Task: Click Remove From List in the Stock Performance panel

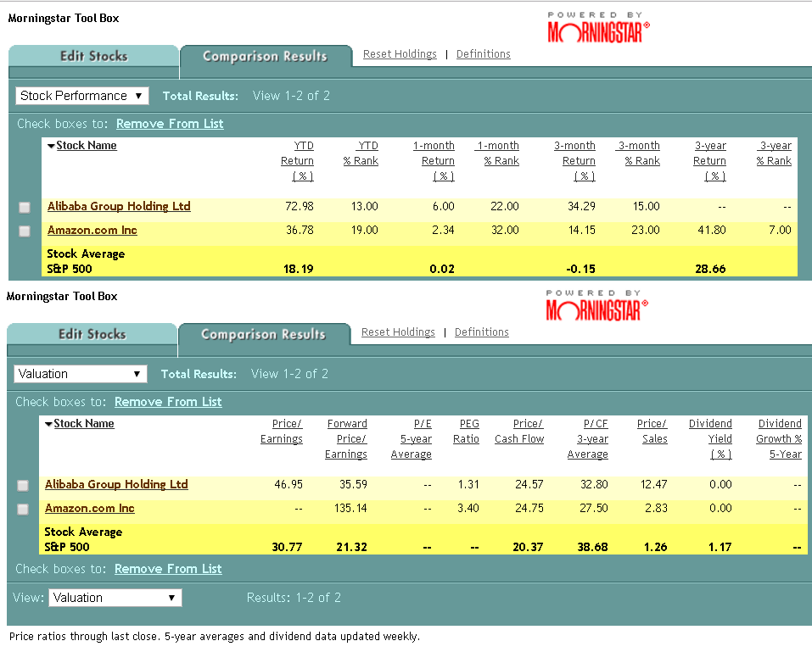Action: pos(170,124)
